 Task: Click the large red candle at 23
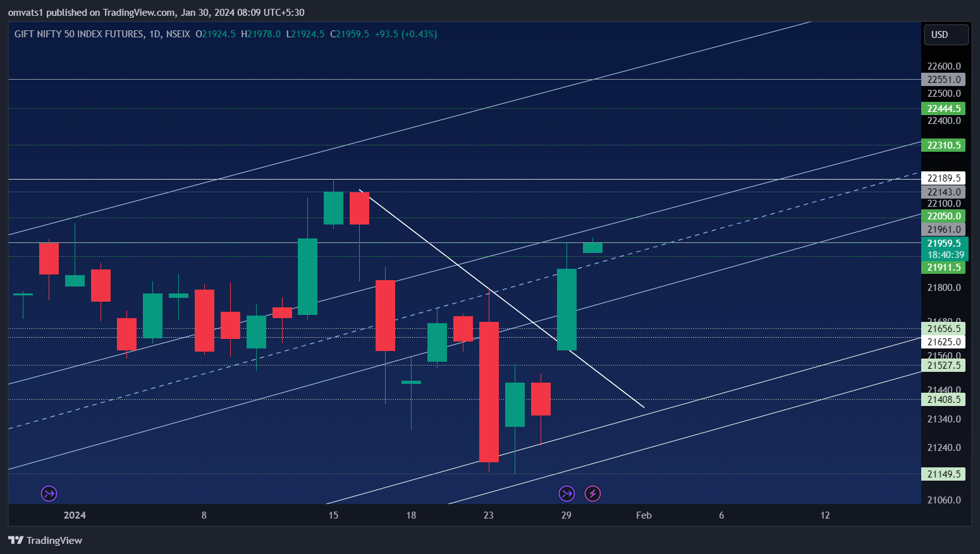coord(489,392)
